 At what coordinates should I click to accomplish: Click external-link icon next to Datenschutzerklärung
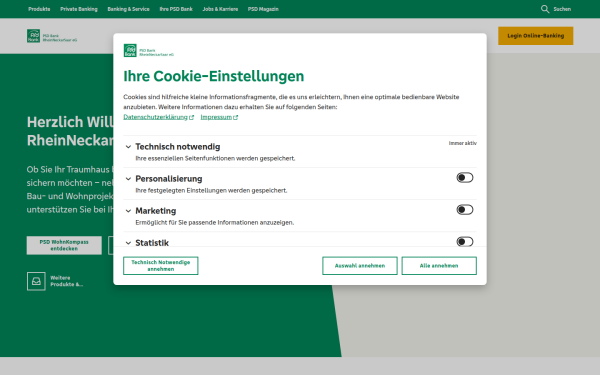pos(191,117)
